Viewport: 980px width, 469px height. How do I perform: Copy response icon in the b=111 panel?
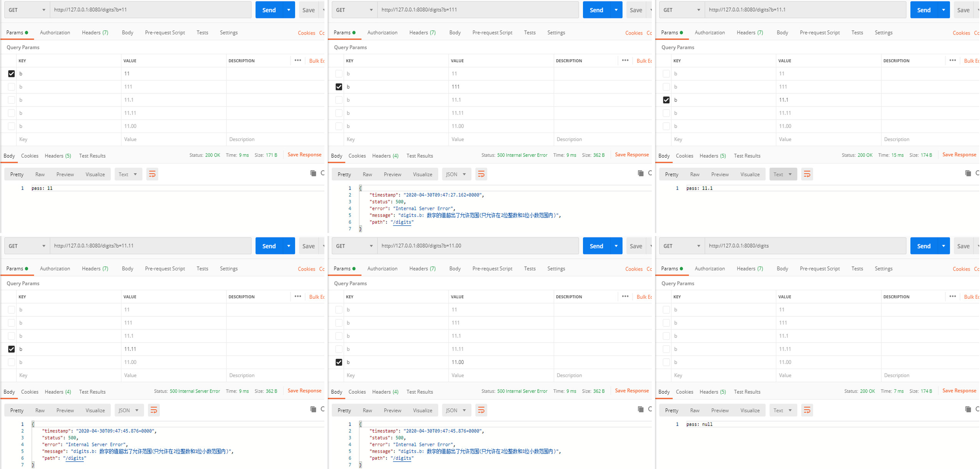[640, 173]
